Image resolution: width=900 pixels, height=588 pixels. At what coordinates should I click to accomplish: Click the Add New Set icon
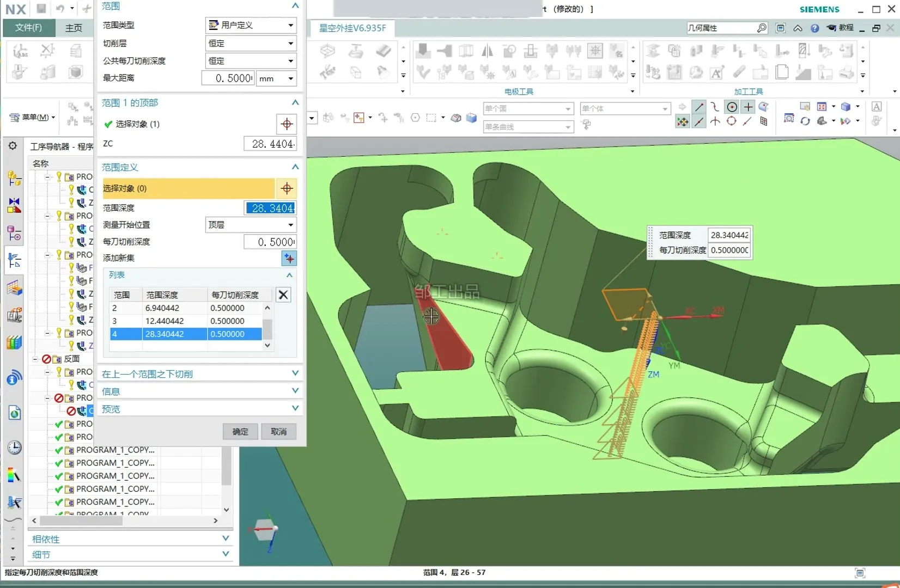(289, 258)
